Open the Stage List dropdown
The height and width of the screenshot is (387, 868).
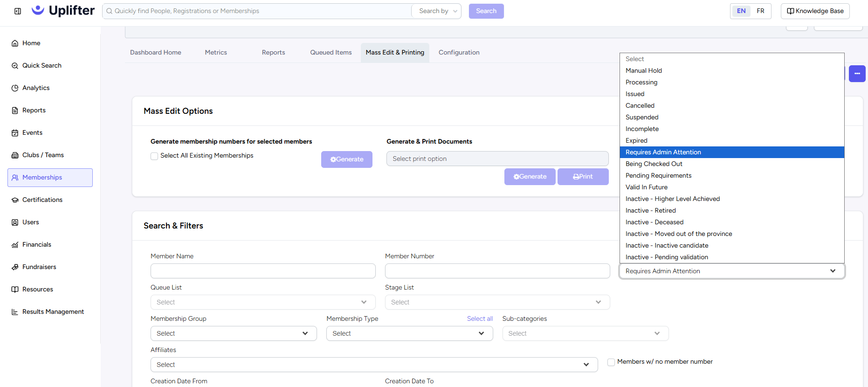497,302
